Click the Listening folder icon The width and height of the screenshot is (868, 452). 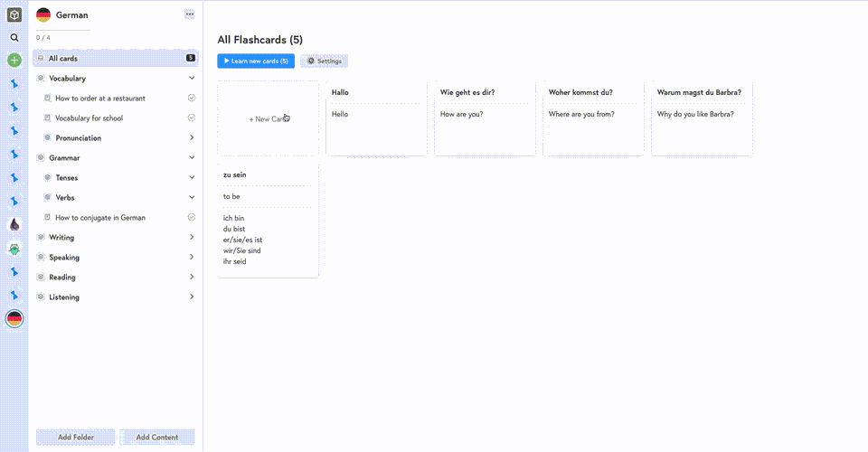pyautogui.click(x=41, y=297)
